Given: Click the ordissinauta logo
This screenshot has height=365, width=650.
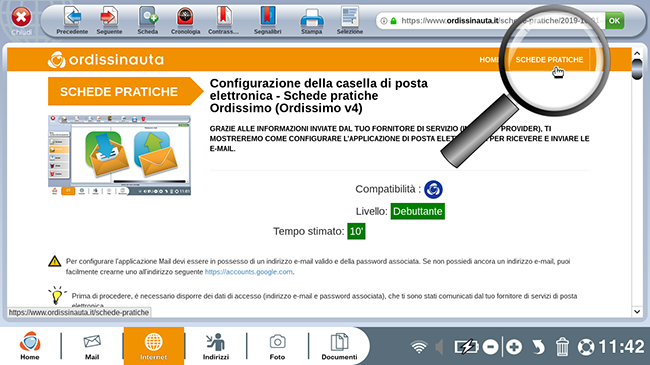Looking at the screenshot, I should 106,60.
